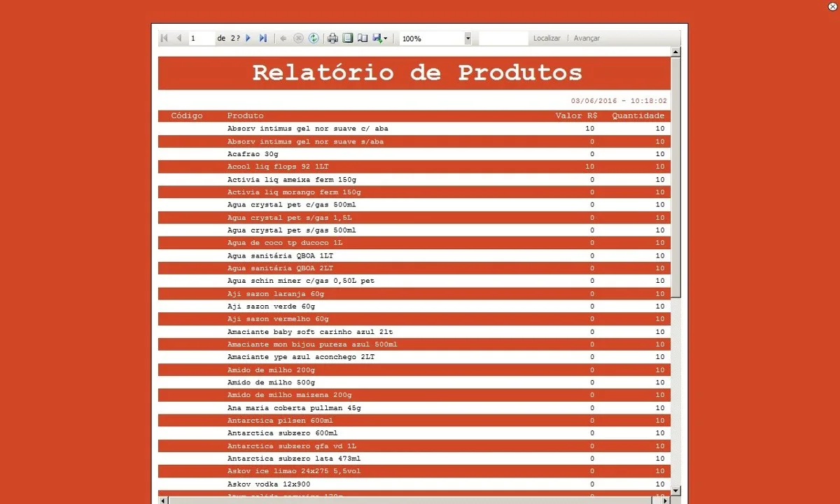This screenshot has width=840, height=504.
Task: Select row Absorv intimus gel nor suave c/ aba
Action: (x=414, y=129)
